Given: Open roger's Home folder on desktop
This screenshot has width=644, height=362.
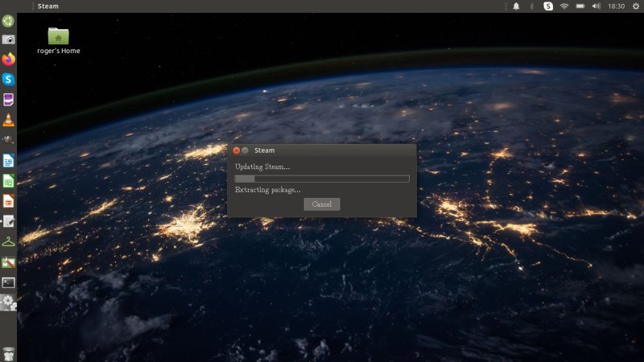Looking at the screenshot, I should tap(58, 41).
